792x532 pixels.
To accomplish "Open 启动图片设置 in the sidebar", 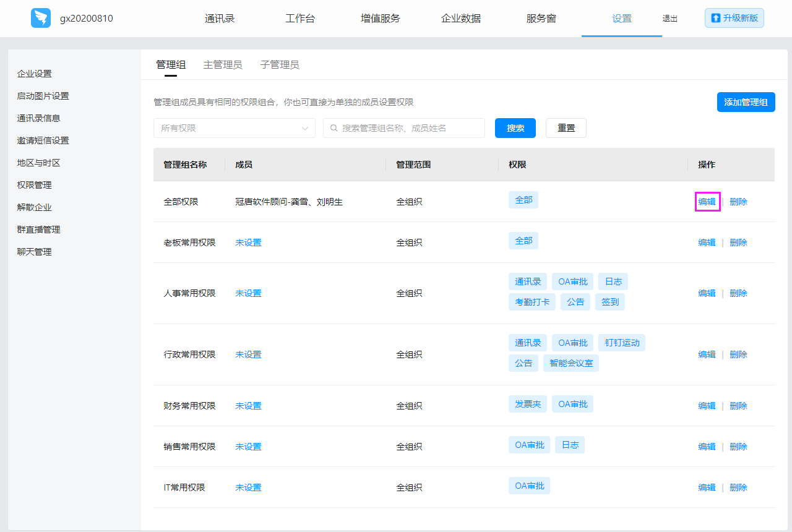I will [x=43, y=96].
